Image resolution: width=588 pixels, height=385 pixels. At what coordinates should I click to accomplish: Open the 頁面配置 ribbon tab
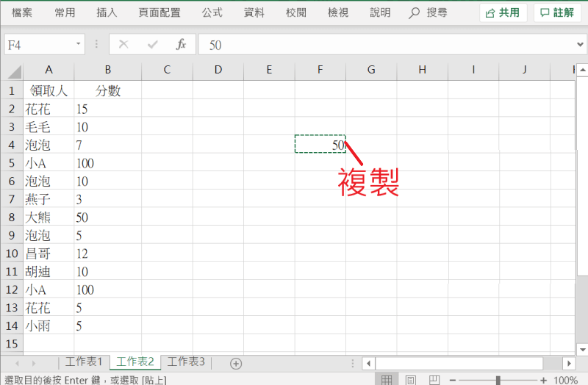point(159,12)
